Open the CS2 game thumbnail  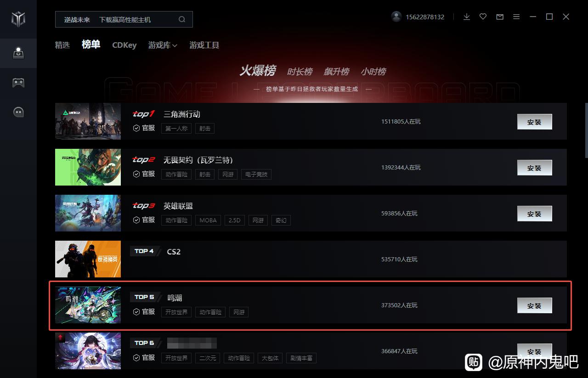click(88, 259)
